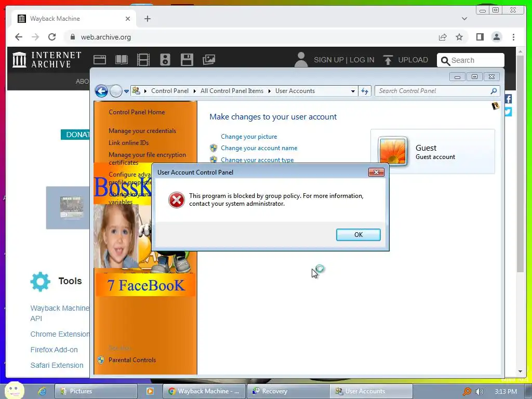Open Link online IDs
This screenshot has width=532, height=399.
(129, 143)
